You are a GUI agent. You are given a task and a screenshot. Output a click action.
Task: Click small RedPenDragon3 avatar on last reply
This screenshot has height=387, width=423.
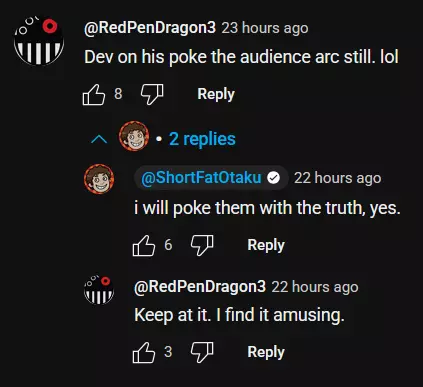(99, 290)
